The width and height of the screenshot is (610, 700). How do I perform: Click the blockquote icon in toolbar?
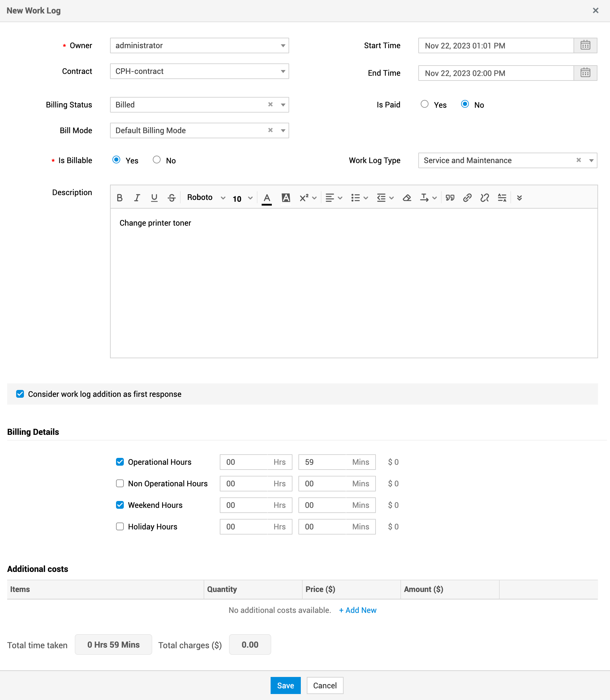(x=450, y=198)
